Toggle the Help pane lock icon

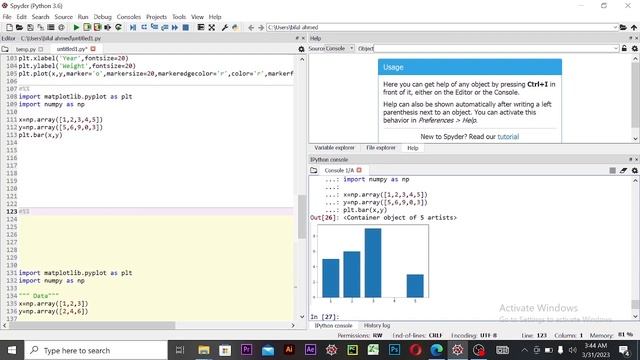pyautogui.click(x=624, y=48)
